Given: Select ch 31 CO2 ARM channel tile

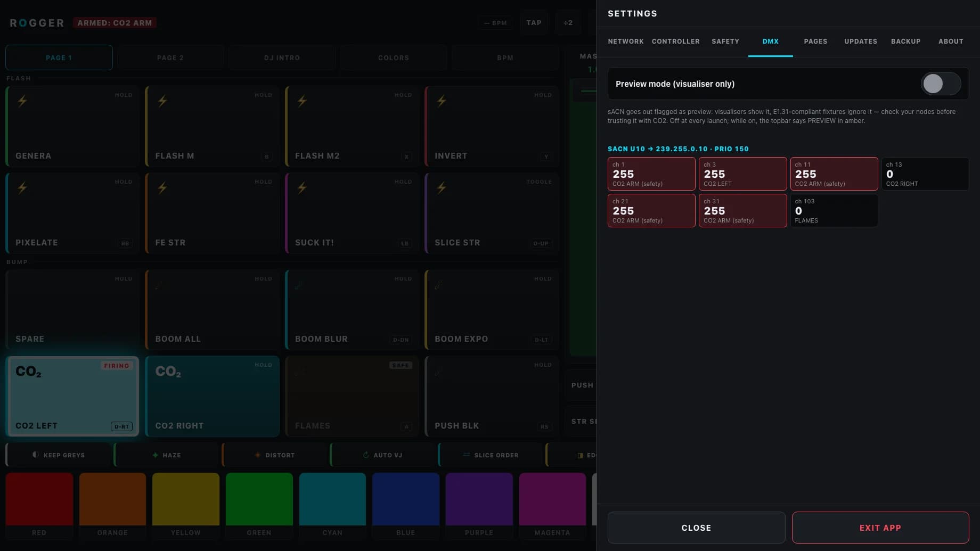Looking at the screenshot, I should click(742, 210).
